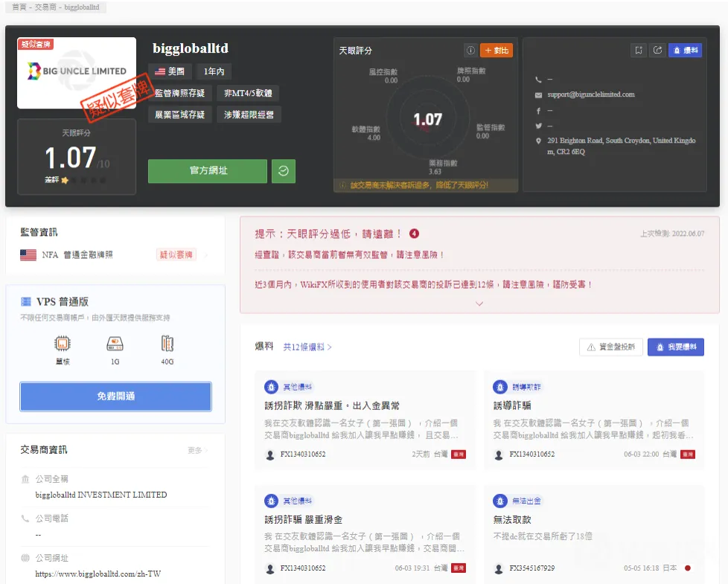Screen dimensions: 728x584
Task: Click the 免費開通 button
Action: pyautogui.click(x=115, y=397)
